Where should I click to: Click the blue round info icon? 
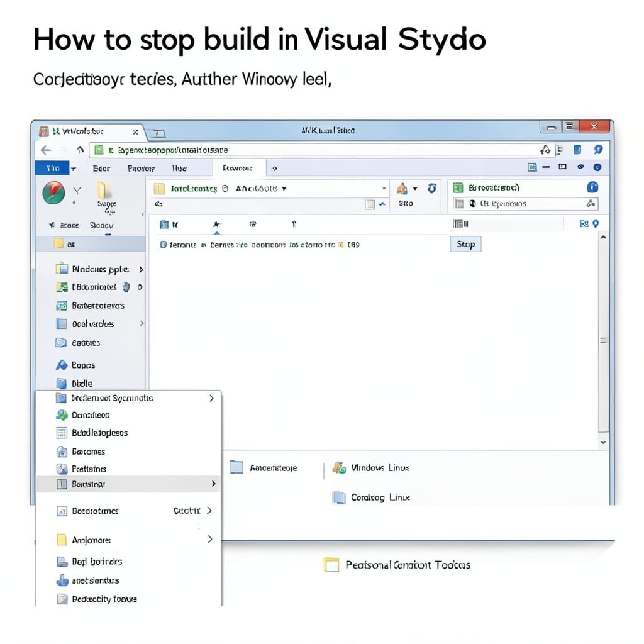point(592,187)
